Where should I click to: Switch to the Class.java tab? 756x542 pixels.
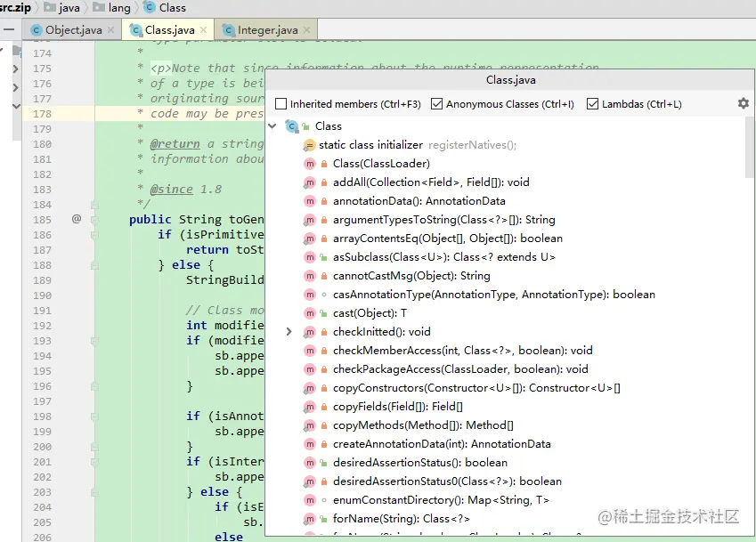point(170,30)
